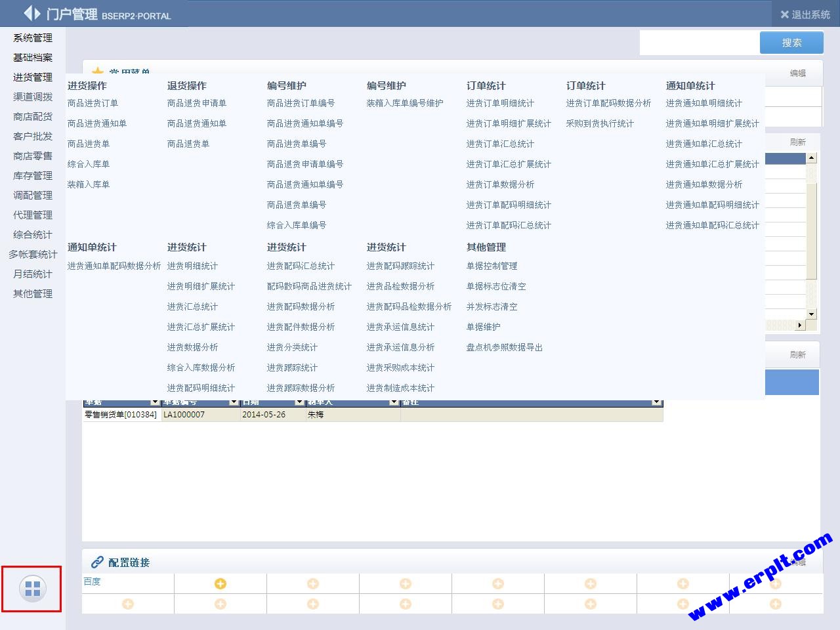Click 刷新 above the blue bar panel
This screenshot has width=840, height=630.
pyautogui.click(x=798, y=355)
